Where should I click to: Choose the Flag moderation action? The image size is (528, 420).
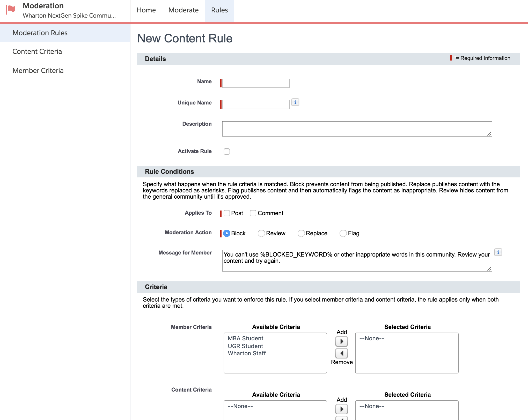(343, 233)
